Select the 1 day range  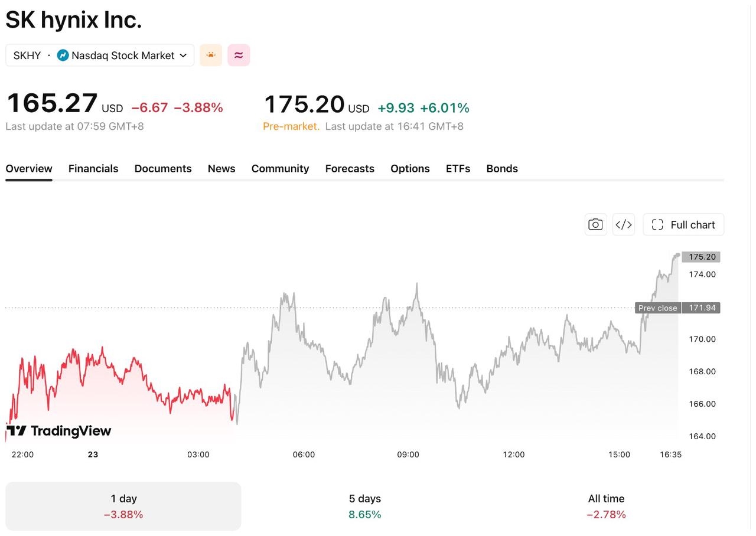pyautogui.click(x=123, y=506)
